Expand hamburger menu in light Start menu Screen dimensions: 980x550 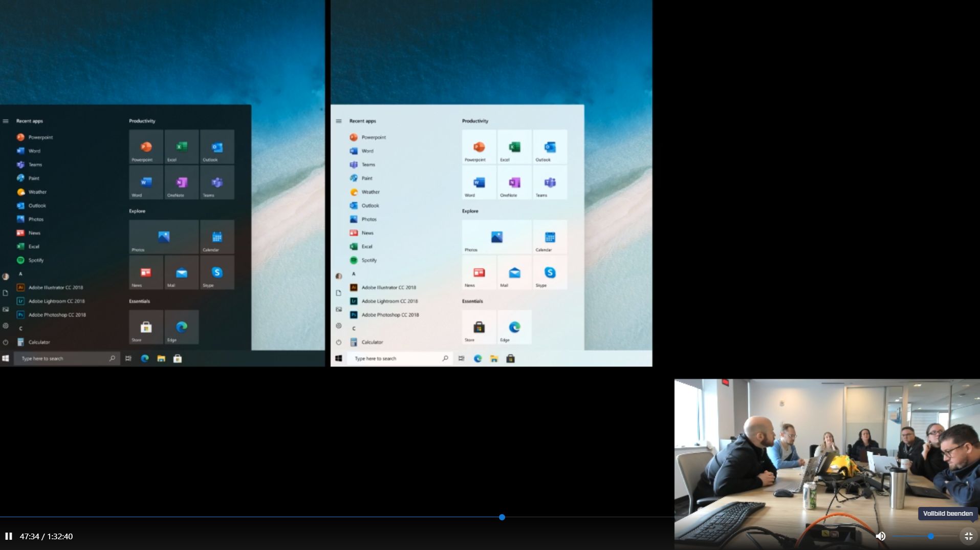pos(338,121)
